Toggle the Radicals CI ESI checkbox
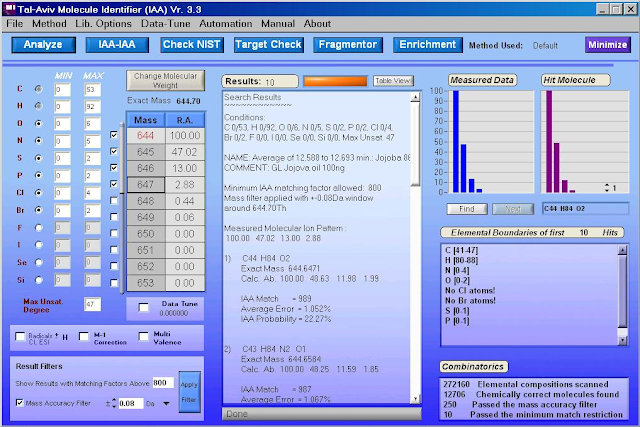640x427 pixels. point(20,336)
